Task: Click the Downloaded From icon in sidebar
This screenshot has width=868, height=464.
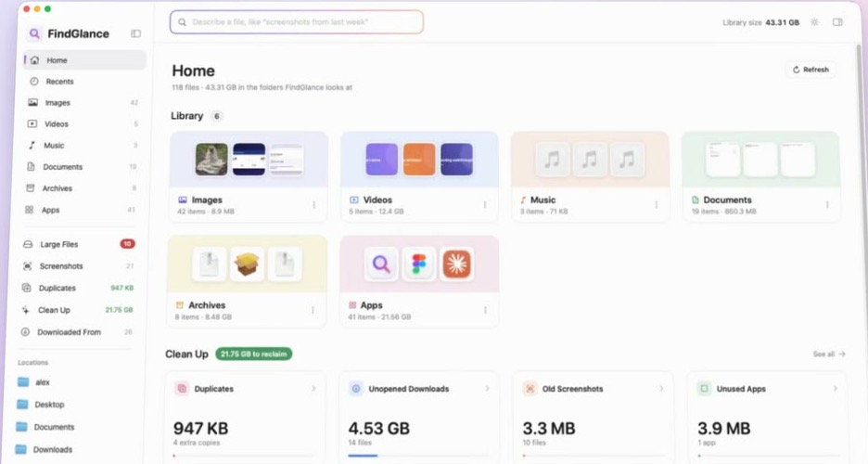Action: click(25, 332)
